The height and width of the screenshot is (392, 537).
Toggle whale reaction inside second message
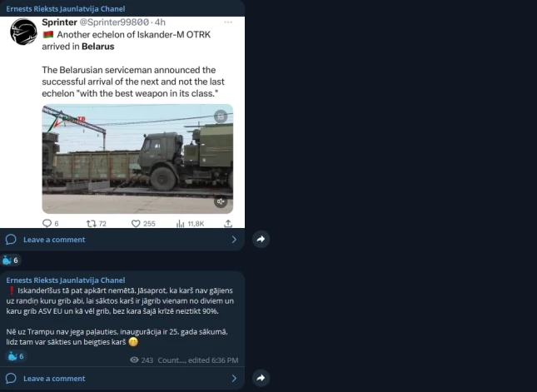(x=16, y=356)
